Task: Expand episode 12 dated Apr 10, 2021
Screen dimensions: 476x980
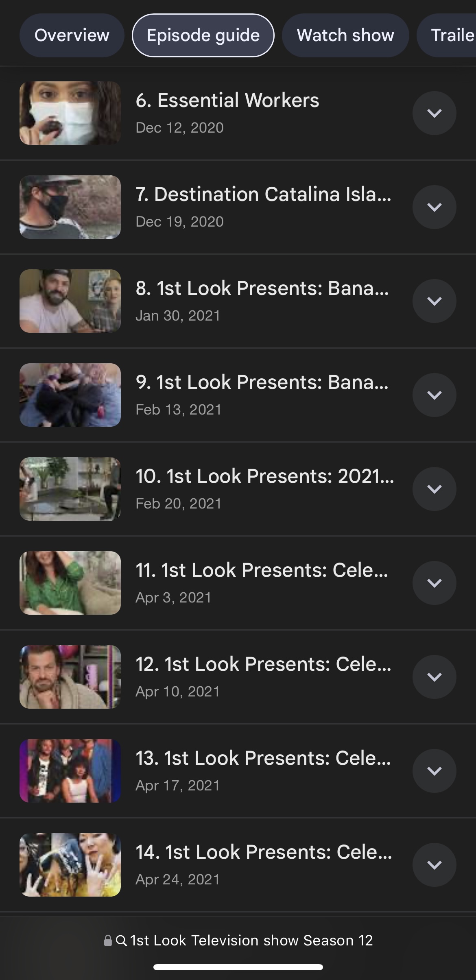Action: point(434,677)
